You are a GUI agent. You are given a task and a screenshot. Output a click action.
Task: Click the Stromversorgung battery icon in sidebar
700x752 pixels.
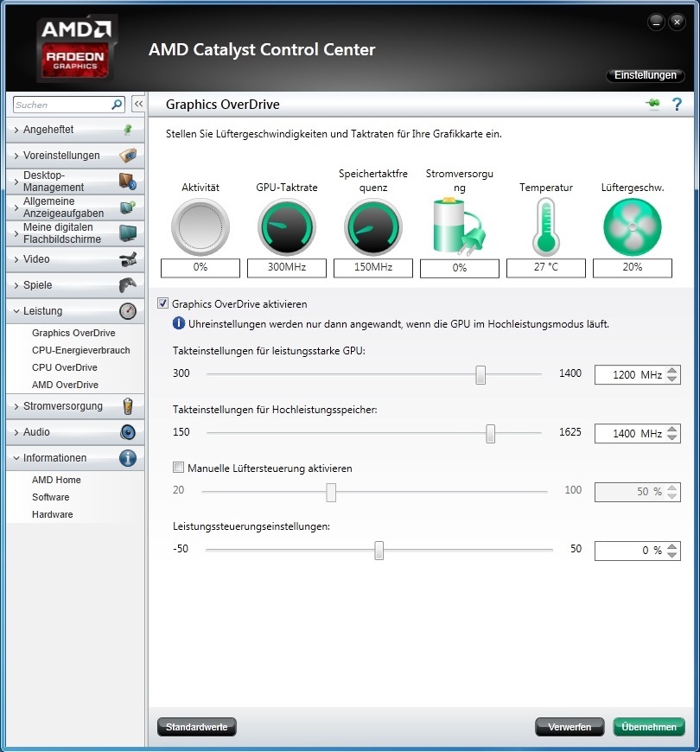pos(128,405)
